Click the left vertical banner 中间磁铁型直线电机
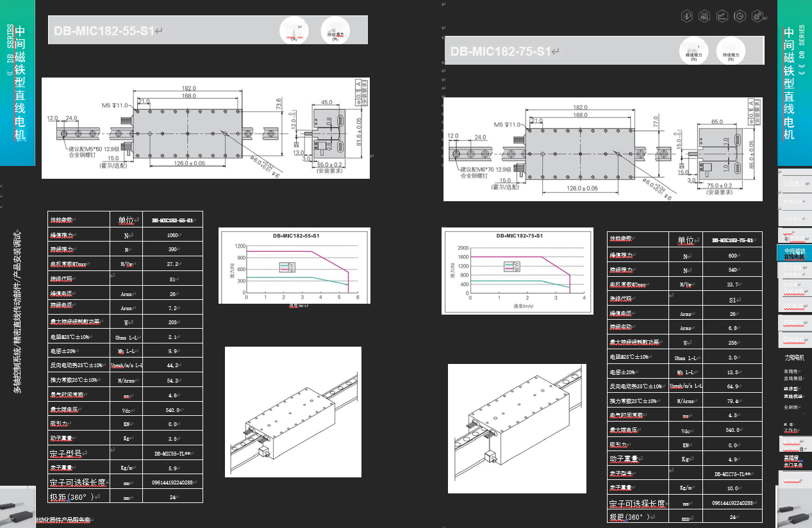Screen dimensions: 812x528 [20, 83]
